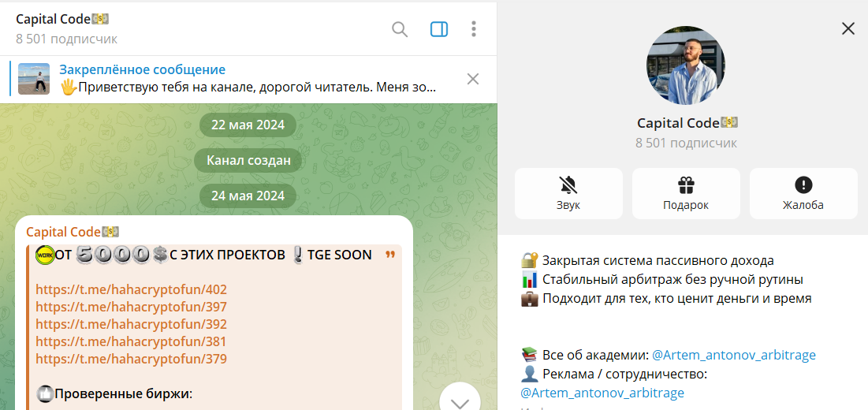Send a gift via Подарок button
Viewport: 868px width, 410px height.
click(686, 193)
